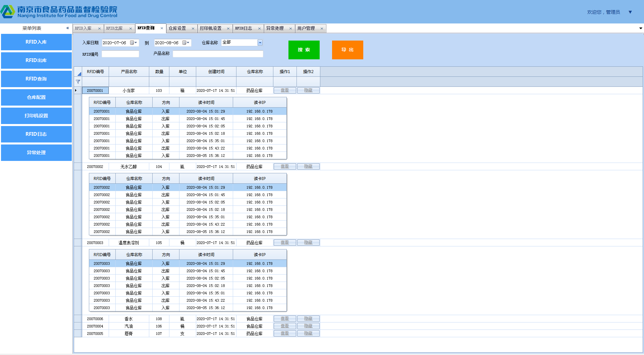Click the grid select-all corner triangle
Screen dimensions: 644x355
click(x=79, y=73)
